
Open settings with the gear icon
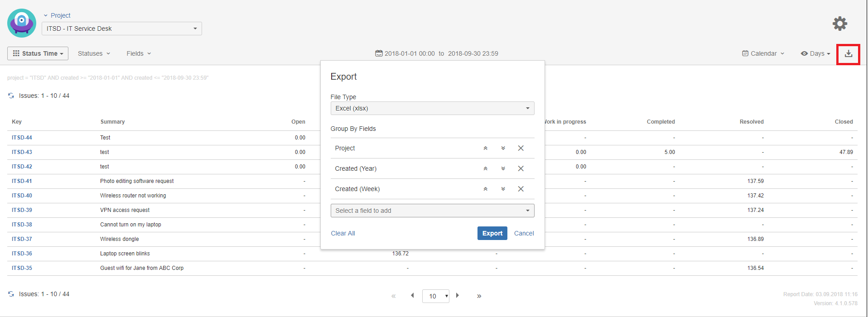pos(839,24)
